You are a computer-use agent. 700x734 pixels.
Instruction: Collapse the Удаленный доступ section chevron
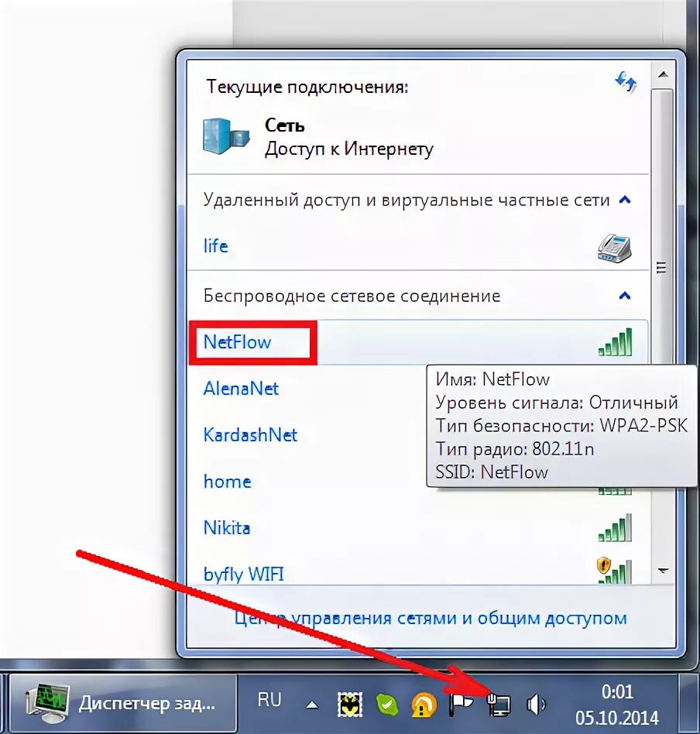pos(626,199)
